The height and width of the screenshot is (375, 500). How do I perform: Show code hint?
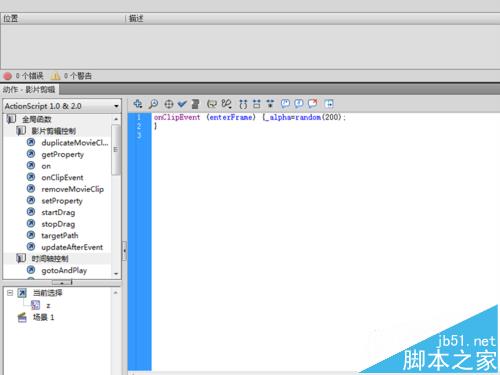pyautogui.click(x=212, y=104)
